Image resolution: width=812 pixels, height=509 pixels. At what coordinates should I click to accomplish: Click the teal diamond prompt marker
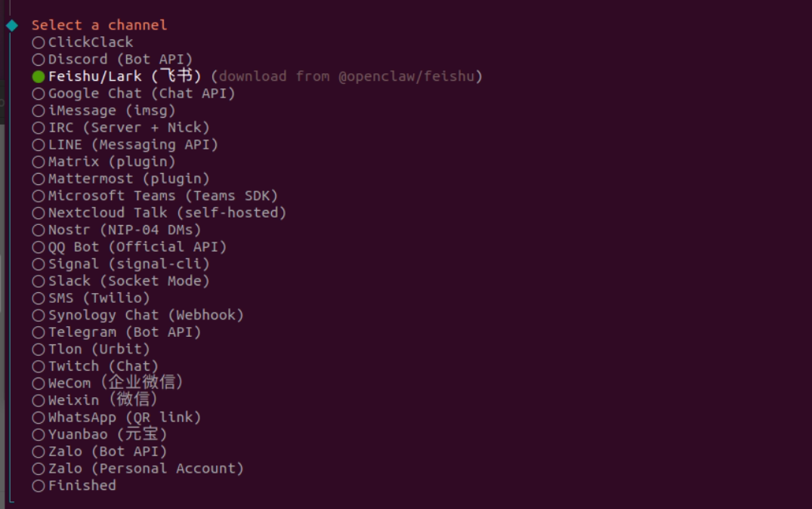(12, 26)
